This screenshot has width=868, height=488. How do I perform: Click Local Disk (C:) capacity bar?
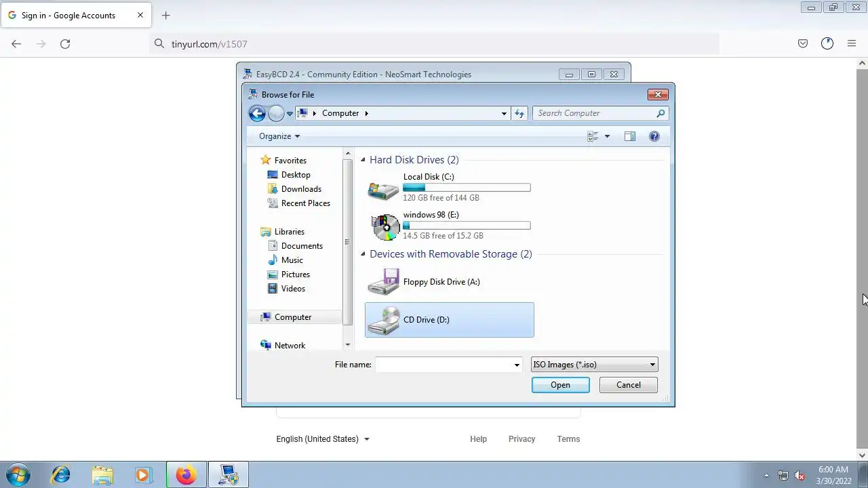(x=467, y=188)
